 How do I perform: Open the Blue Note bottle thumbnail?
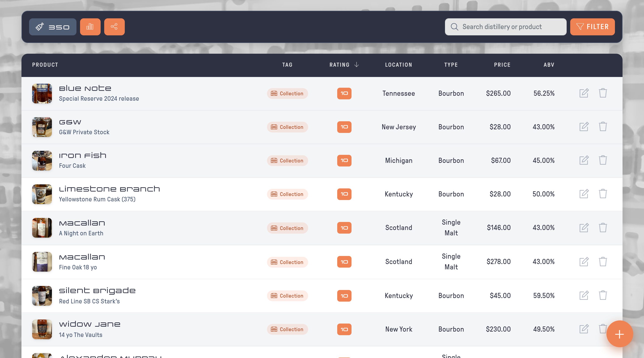[42, 94]
